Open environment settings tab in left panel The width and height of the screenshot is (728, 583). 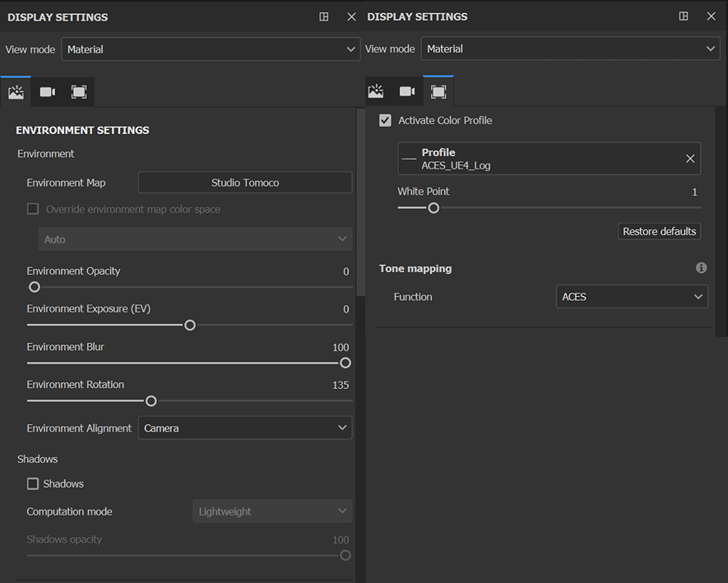point(16,92)
